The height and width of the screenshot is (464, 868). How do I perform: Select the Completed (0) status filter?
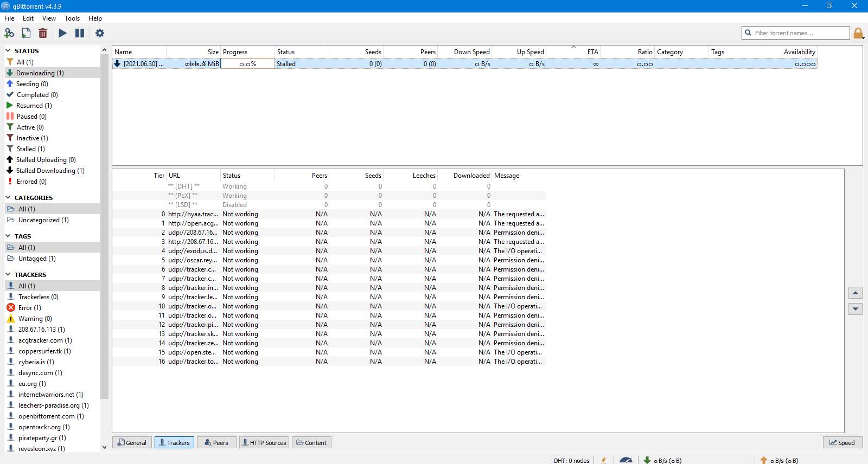coord(52,95)
